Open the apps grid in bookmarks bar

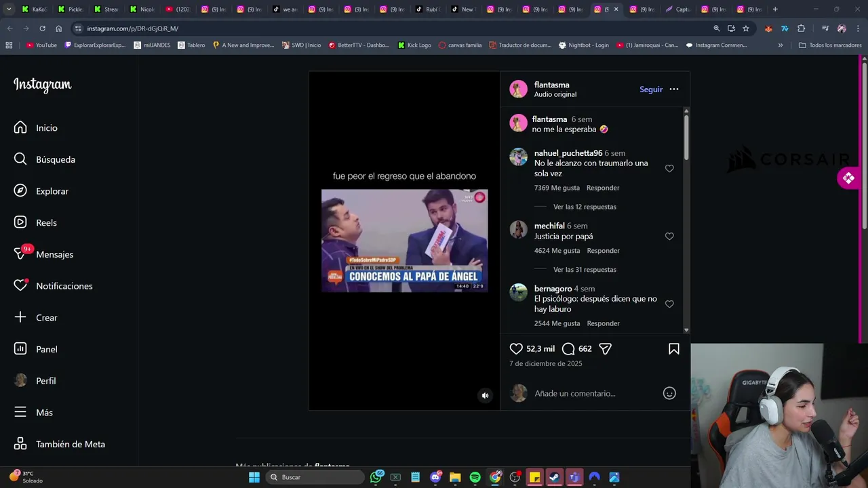(9, 45)
